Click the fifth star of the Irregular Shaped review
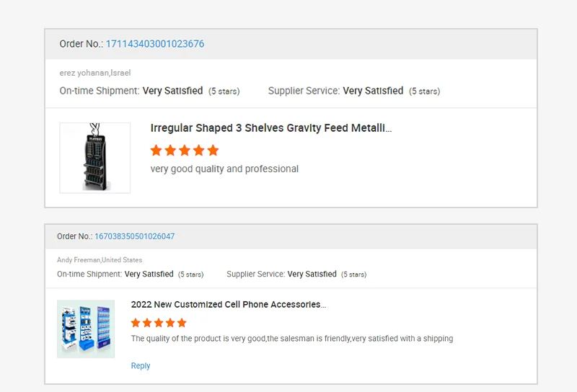The width and height of the screenshot is (577, 392). (213, 151)
